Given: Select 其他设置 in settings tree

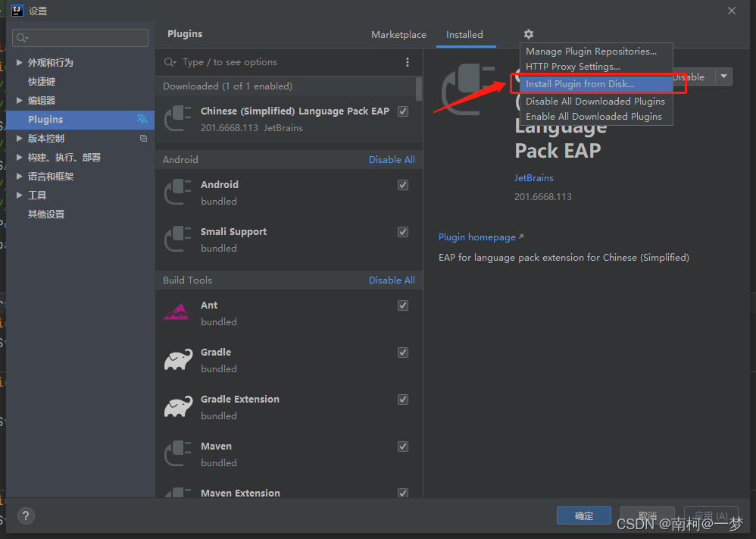Looking at the screenshot, I should click(46, 215).
